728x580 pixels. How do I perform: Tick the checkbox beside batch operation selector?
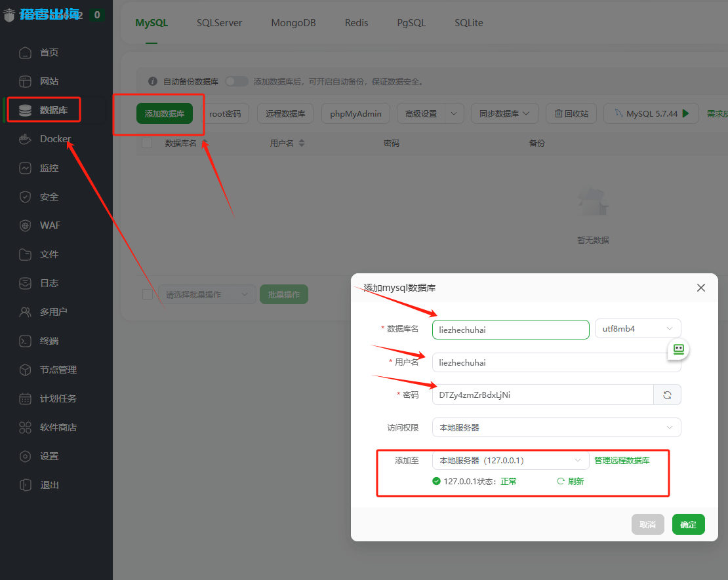point(148,294)
